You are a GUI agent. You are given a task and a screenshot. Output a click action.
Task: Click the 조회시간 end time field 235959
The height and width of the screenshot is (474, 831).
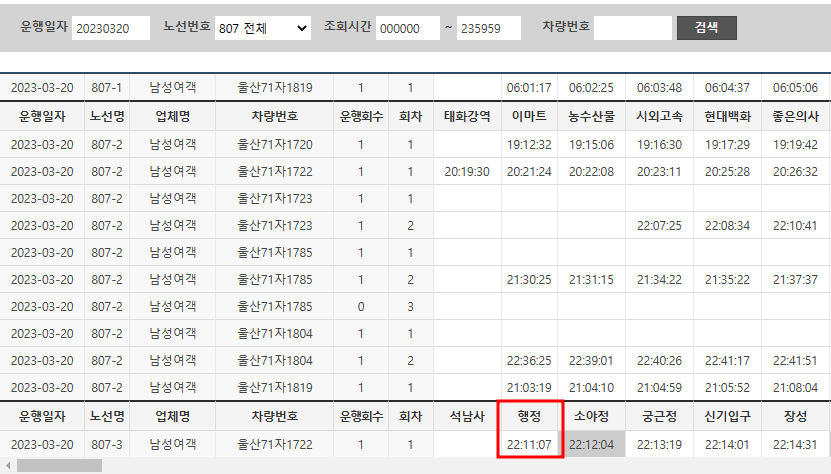click(488, 29)
